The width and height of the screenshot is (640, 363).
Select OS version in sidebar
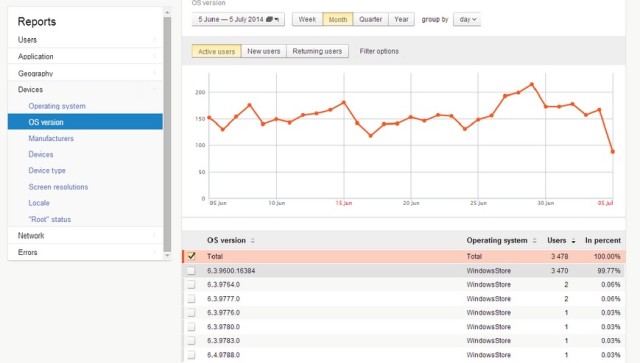point(85,122)
